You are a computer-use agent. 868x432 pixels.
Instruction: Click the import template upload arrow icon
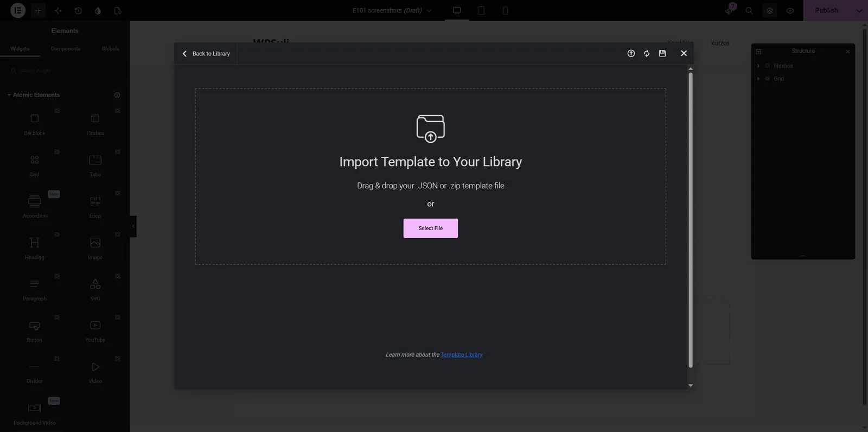(631, 53)
